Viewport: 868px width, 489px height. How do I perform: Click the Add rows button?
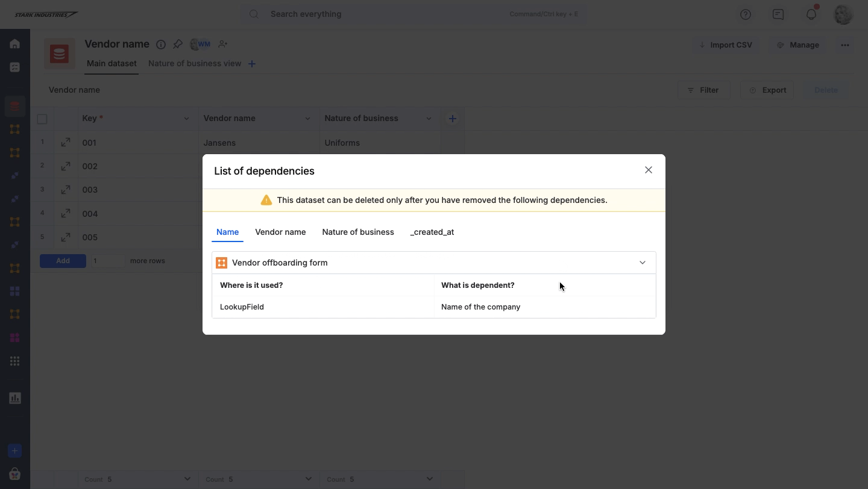tap(63, 261)
